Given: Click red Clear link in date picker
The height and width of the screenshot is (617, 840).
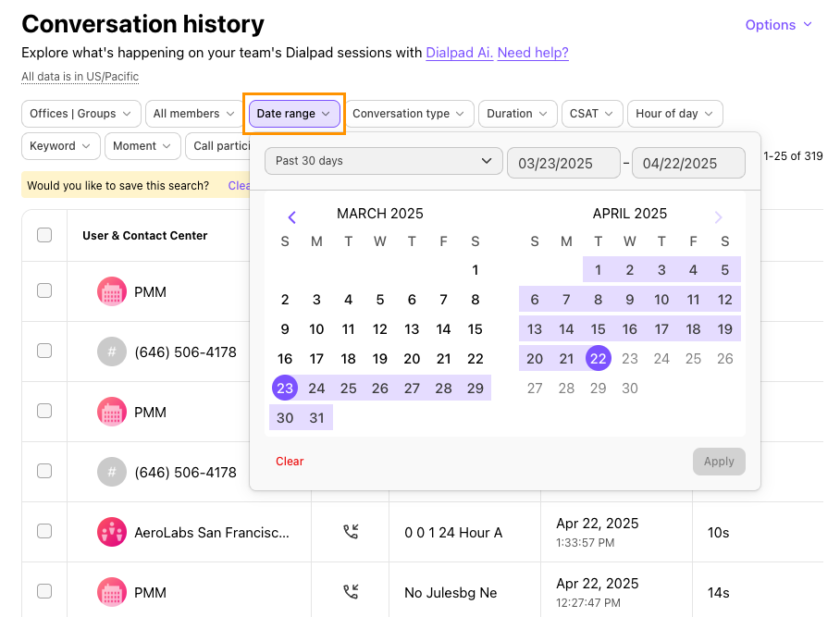Looking at the screenshot, I should click(290, 462).
